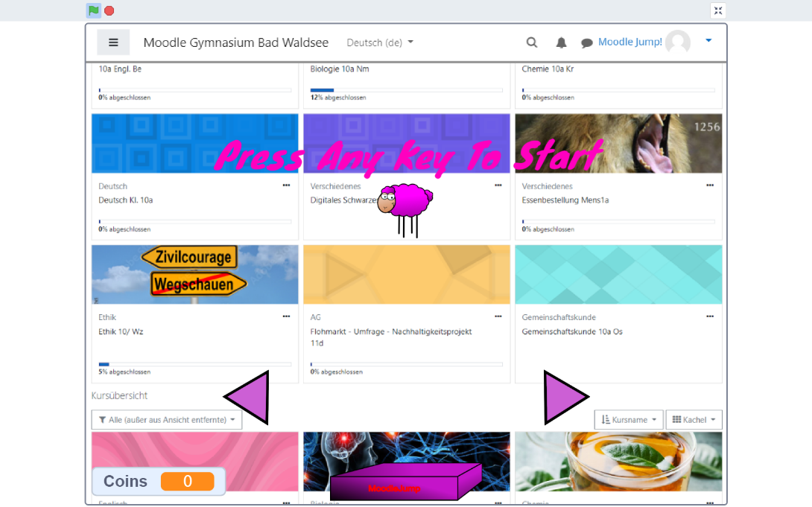Click the Zivilcourage Wegschauen course image
Image resolution: width=812 pixels, height=507 pixels.
[x=194, y=274]
